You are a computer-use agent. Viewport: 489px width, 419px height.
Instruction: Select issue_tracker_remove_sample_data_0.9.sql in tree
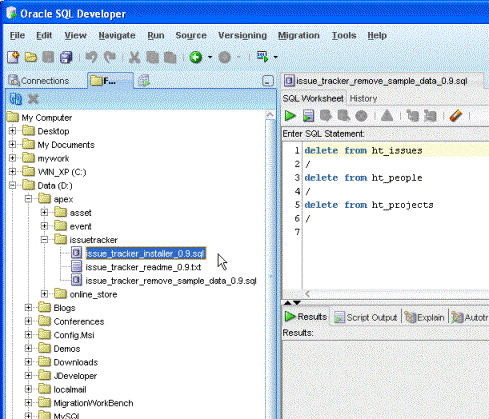171,281
